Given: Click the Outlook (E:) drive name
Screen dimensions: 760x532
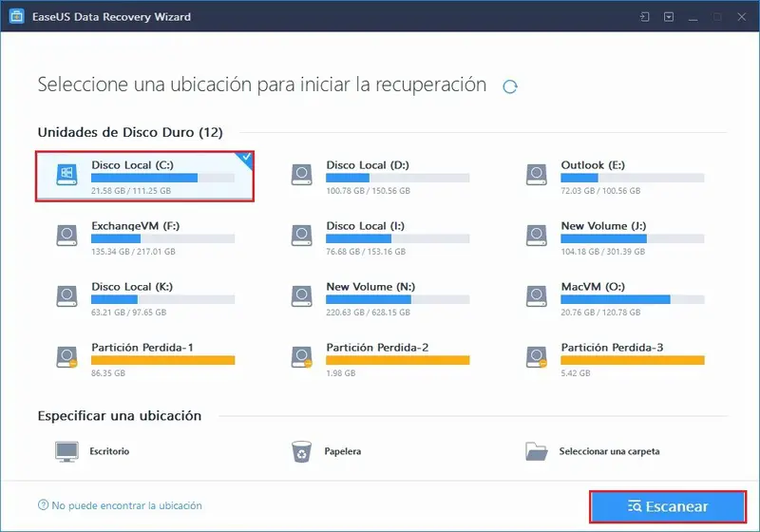Looking at the screenshot, I should [593, 164].
